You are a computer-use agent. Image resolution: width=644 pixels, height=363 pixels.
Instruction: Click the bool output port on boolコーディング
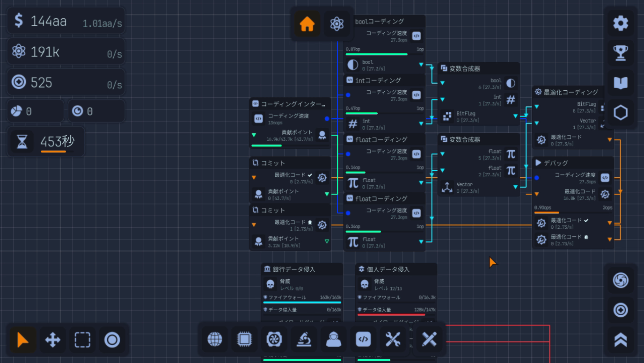421,65
